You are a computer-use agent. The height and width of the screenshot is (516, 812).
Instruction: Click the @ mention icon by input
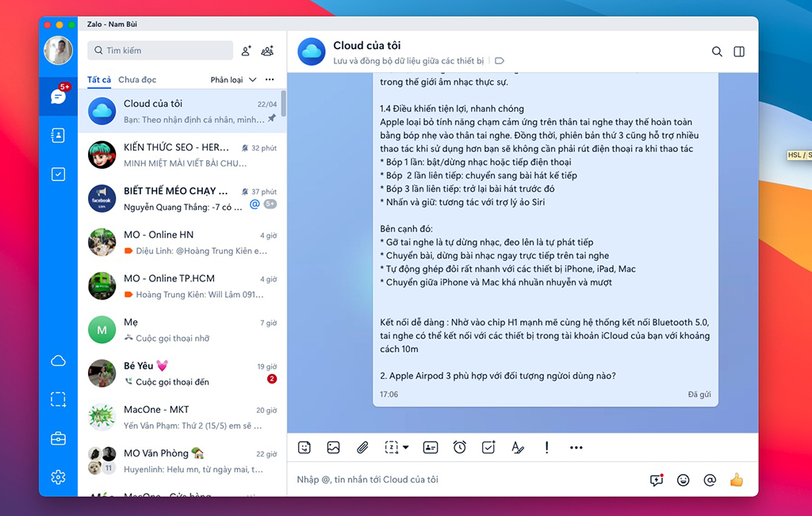pos(710,480)
